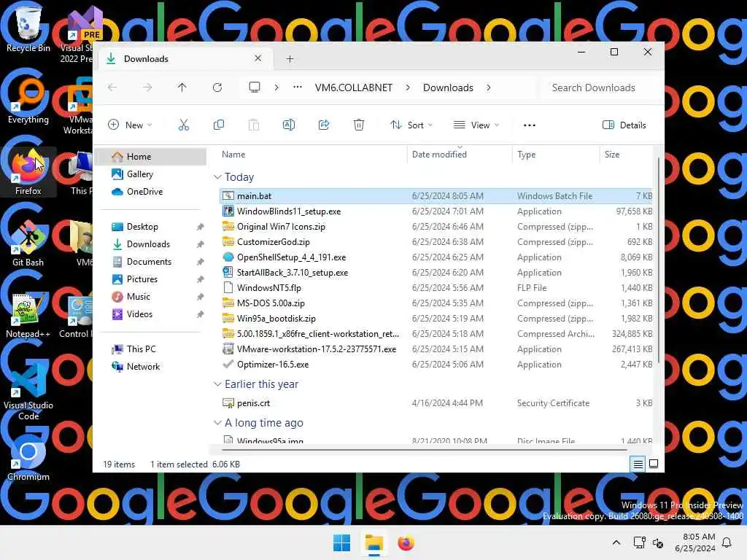The image size is (747, 560).
Task: Open OneDrive in navigation pane
Action: pos(150,192)
